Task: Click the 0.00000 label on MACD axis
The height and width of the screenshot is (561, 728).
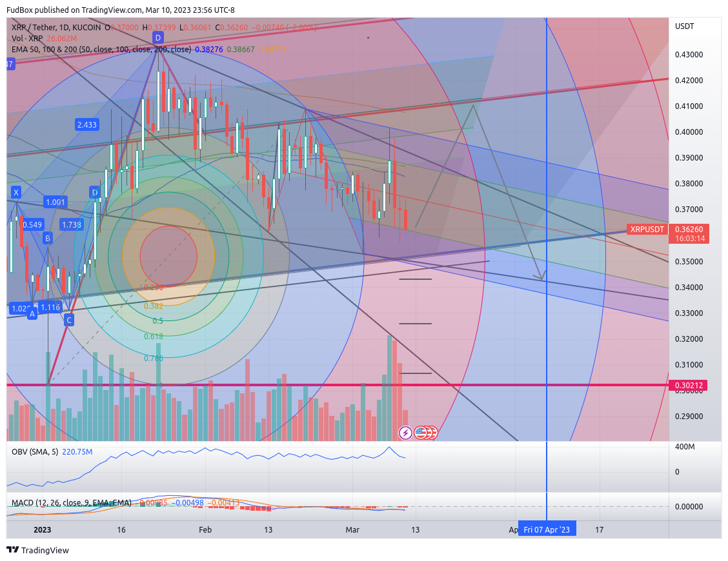Action: pyautogui.click(x=689, y=506)
